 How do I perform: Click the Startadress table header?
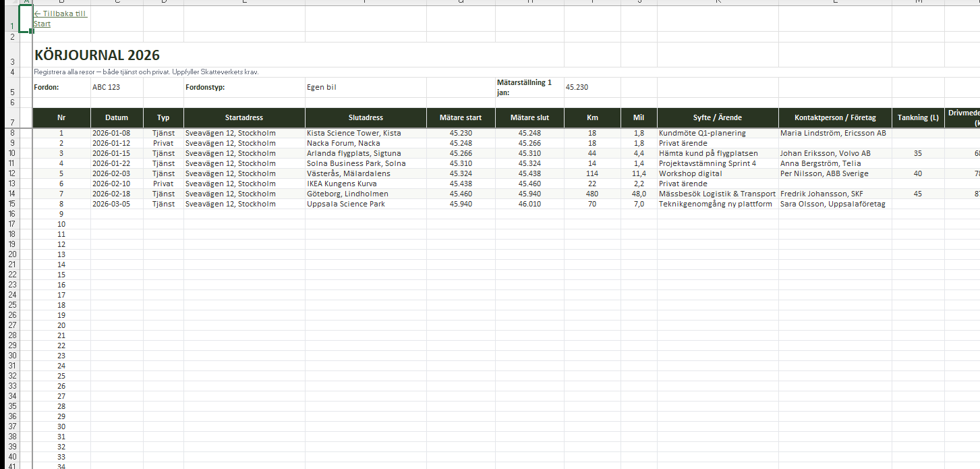[243, 117]
